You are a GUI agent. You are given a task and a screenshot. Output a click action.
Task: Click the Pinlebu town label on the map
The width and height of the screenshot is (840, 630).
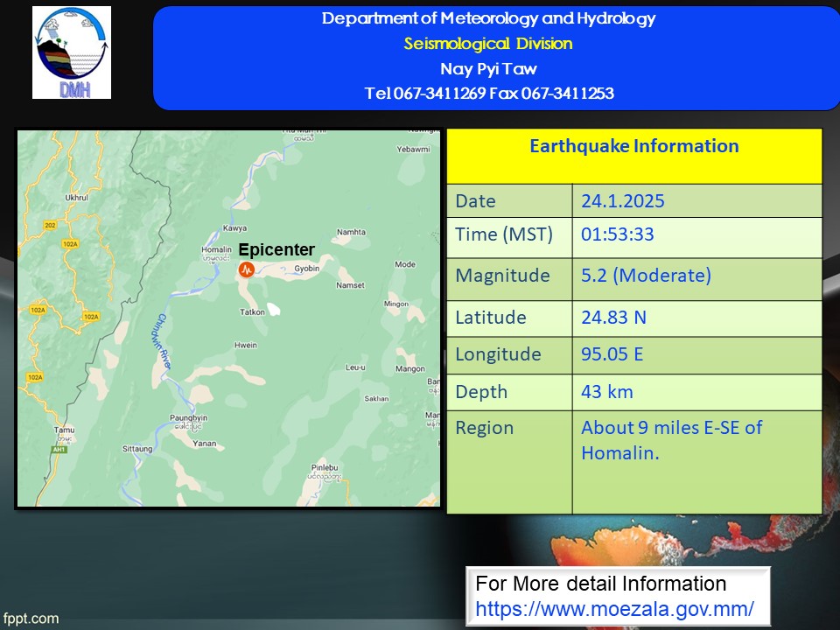[x=325, y=467]
